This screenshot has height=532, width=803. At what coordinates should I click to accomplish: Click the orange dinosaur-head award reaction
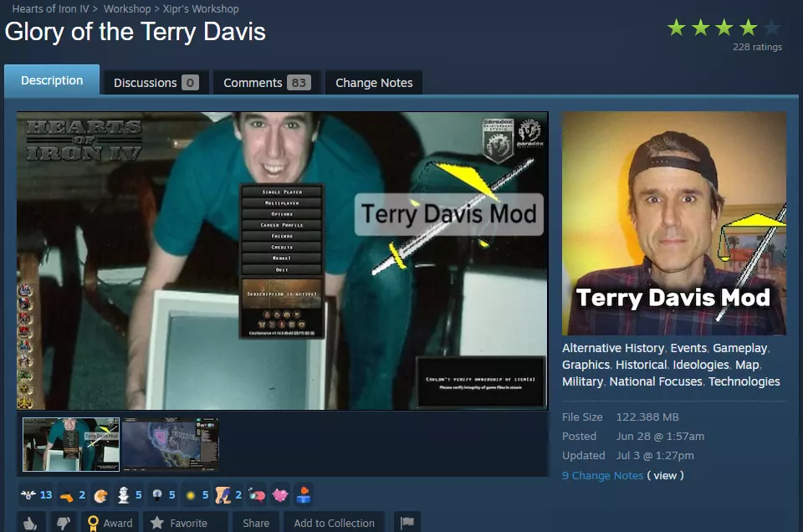click(101, 494)
